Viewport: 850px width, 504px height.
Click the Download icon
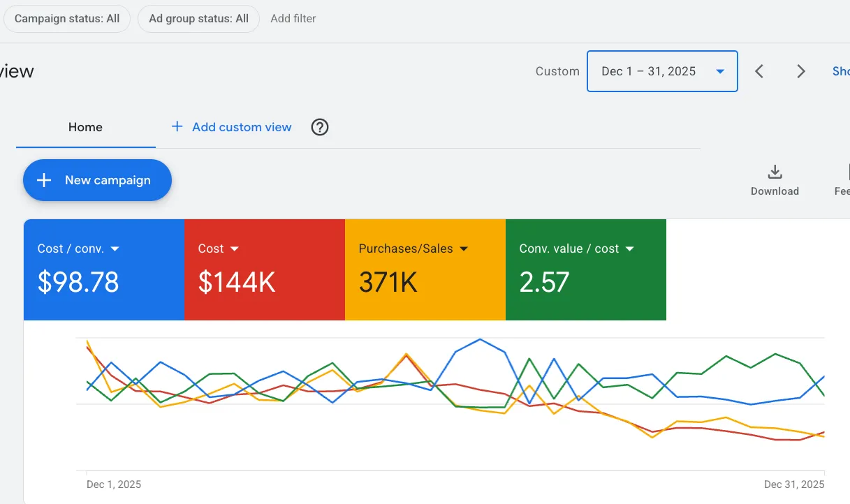click(x=775, y=172)
